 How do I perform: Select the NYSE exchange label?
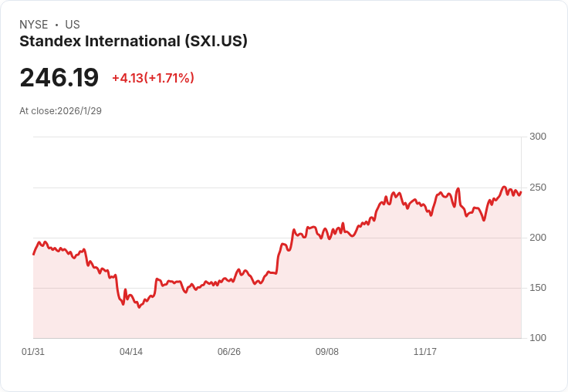[x=34, y=25]
